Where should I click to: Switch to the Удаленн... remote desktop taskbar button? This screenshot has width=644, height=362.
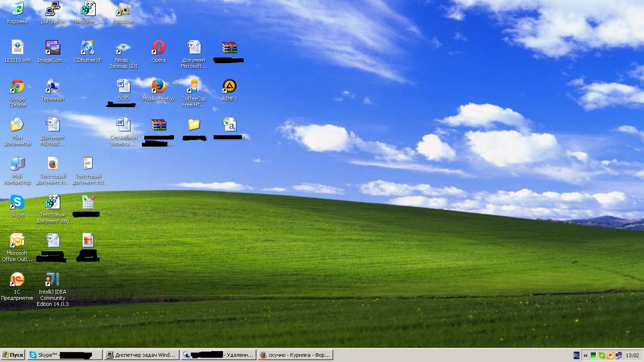coord(218,355)
